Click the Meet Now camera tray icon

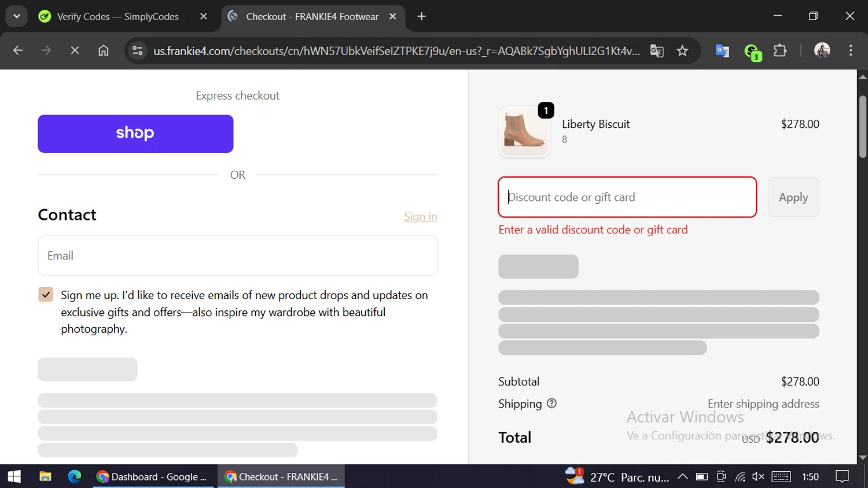(721, 476)
